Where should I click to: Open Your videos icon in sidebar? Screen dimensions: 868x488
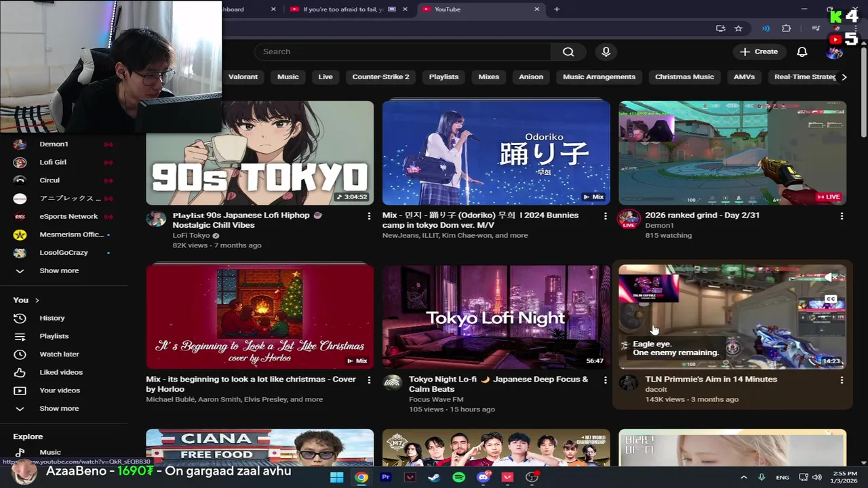coord(20,390)
